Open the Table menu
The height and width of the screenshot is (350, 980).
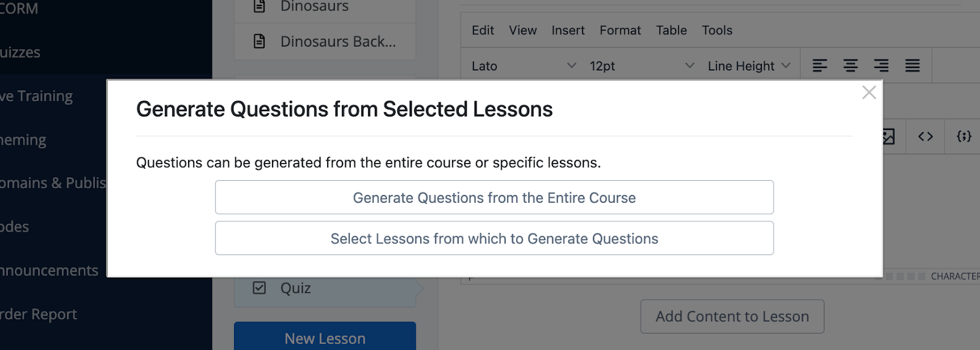pos(671,30)
